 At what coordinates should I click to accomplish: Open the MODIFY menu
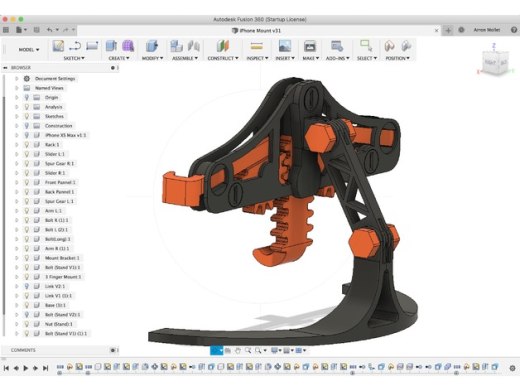click(x=152, y=58)
